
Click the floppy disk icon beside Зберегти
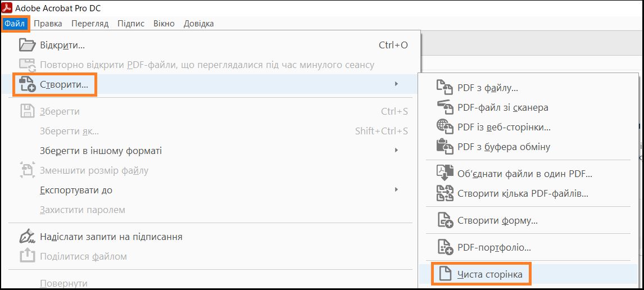pyautogui.click(x=28, y=111)
